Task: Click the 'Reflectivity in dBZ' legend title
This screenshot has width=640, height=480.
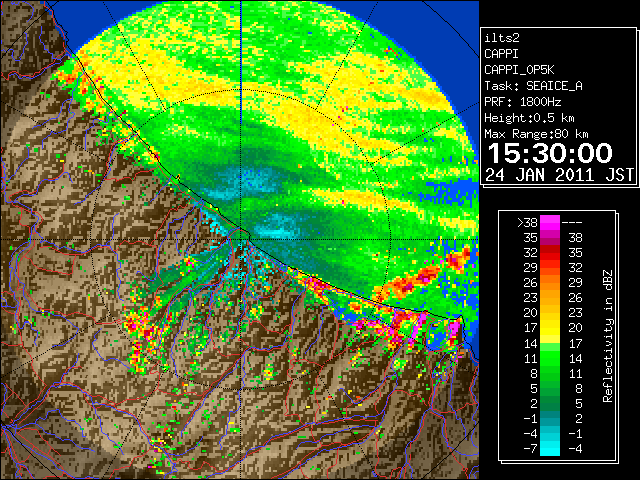Action: [x=607, y=336]
